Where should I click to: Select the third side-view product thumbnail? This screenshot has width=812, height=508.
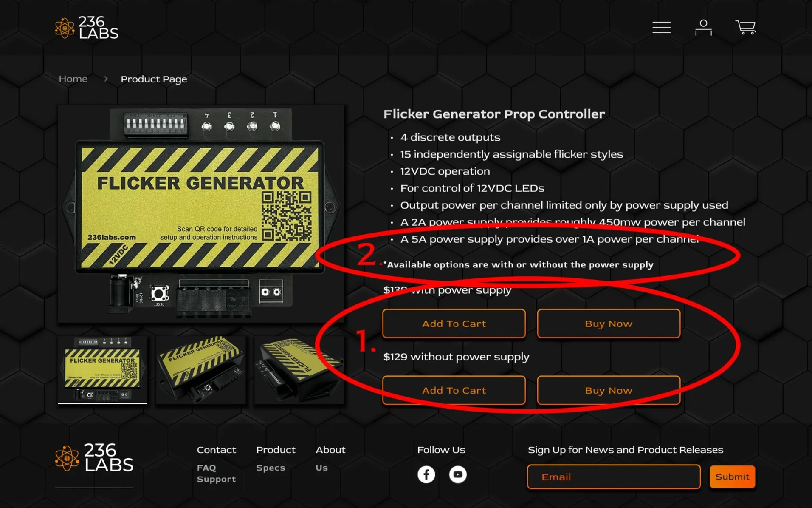[299, 370]
